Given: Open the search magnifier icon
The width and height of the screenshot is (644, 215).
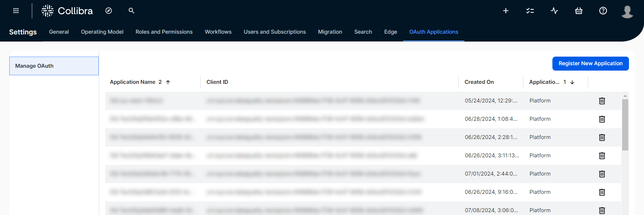Looking at the screenshot, I should (131, 11).
